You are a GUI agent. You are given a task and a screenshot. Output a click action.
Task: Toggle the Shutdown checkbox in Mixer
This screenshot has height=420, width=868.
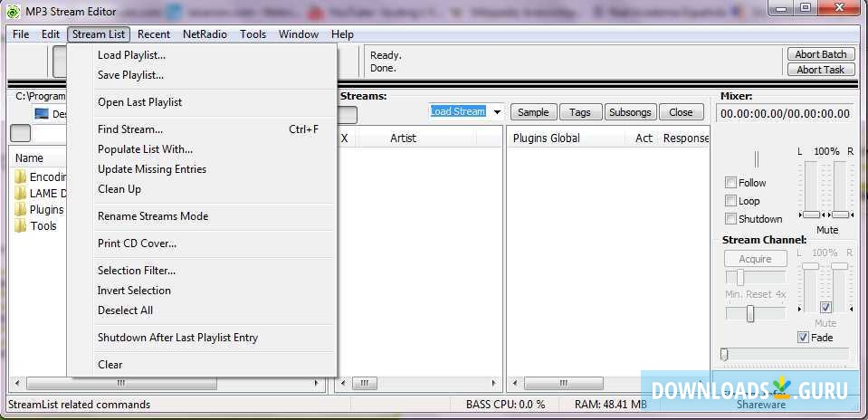click(730, 218)
